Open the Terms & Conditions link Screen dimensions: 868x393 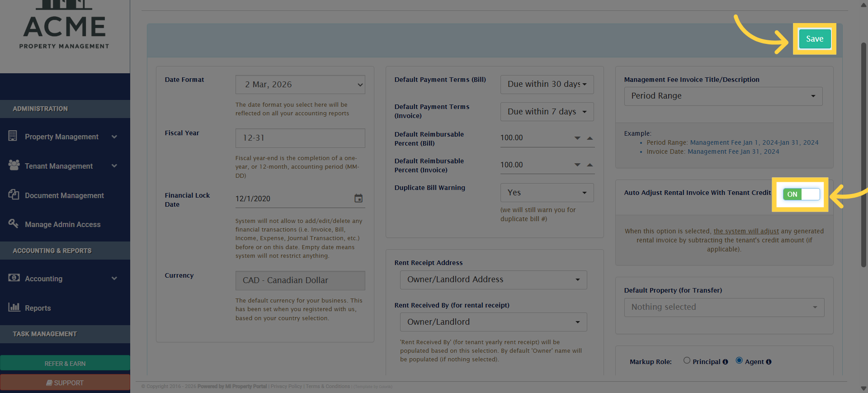pos(328,387)
